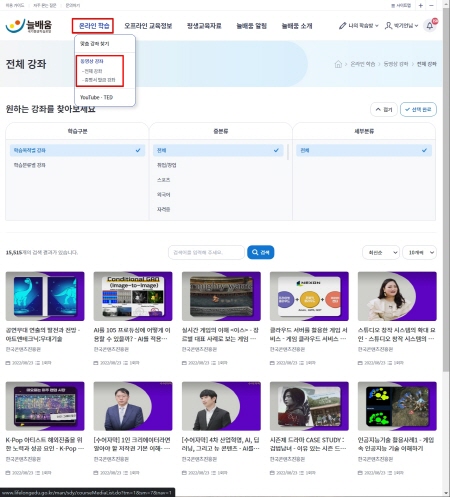
Task: Select 전체 in the 세부분류 column
Action: click(x=364, y=150)
